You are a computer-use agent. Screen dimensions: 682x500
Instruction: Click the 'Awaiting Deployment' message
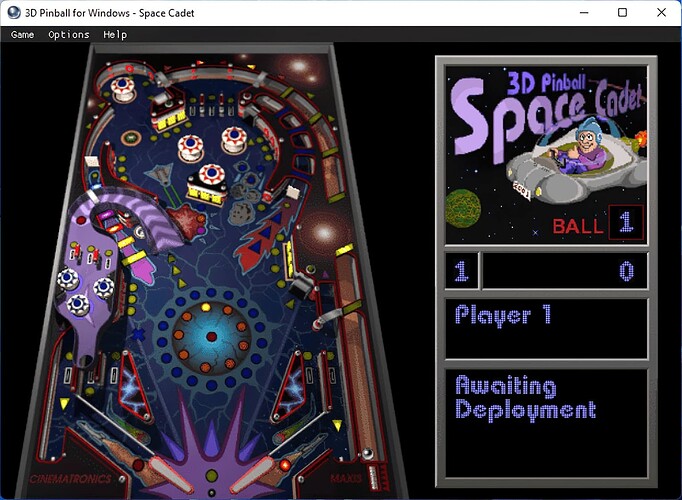coord(526,398)
